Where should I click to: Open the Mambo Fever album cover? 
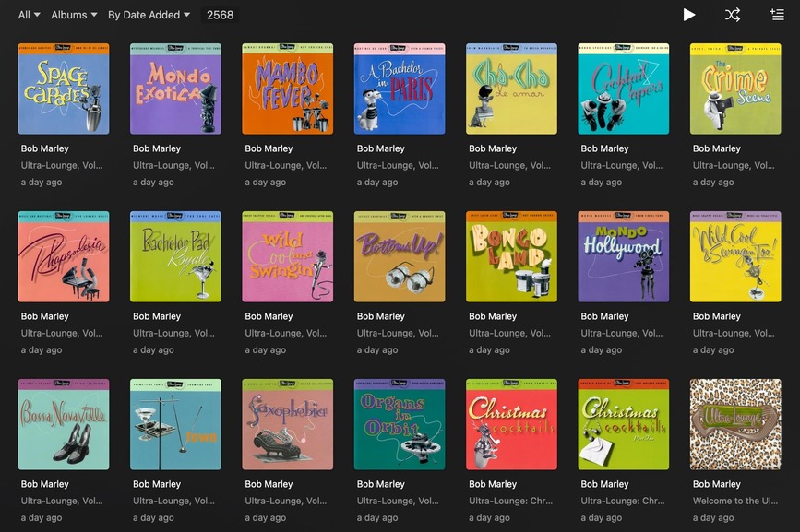287,89
